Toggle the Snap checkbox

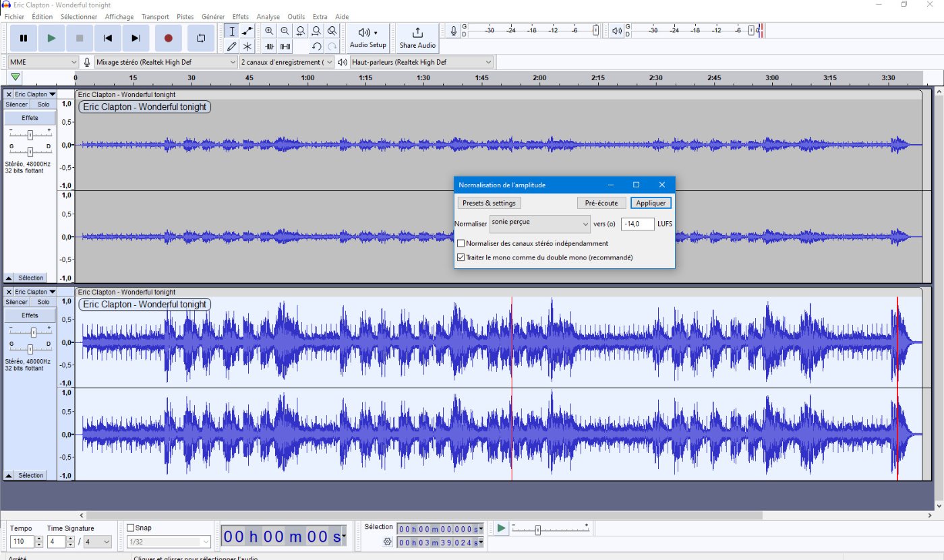click(x=131, y=528)
